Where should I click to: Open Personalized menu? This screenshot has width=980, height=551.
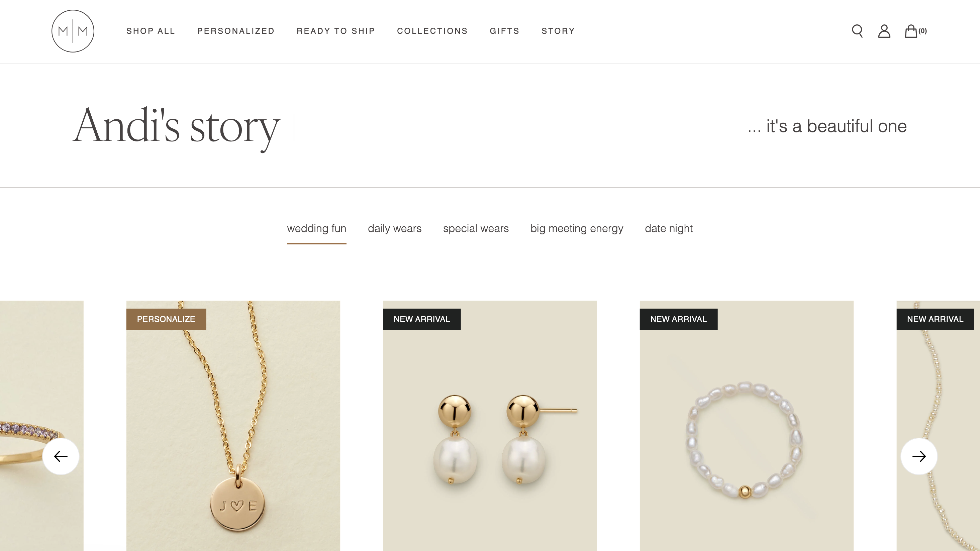236,31
